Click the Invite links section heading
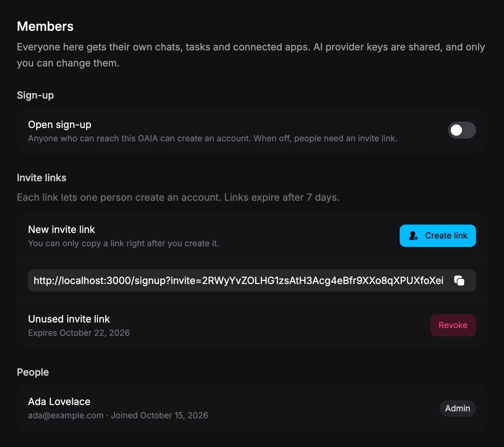This screenshot has width=504, height=447. pyautogui.click(x=42, y=178)
